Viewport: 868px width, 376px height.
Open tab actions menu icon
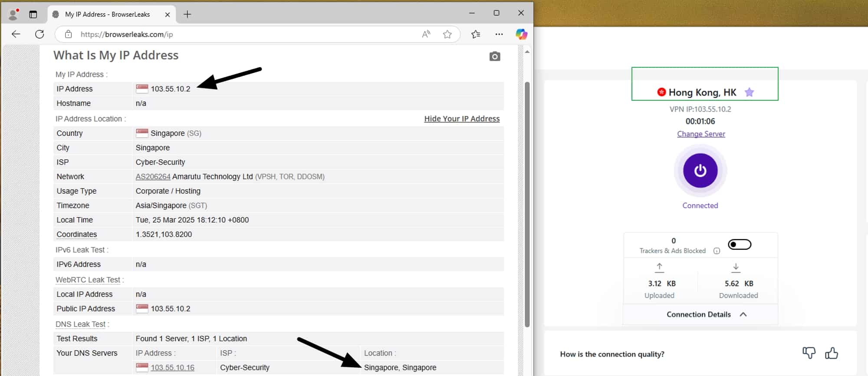[33, 14]
